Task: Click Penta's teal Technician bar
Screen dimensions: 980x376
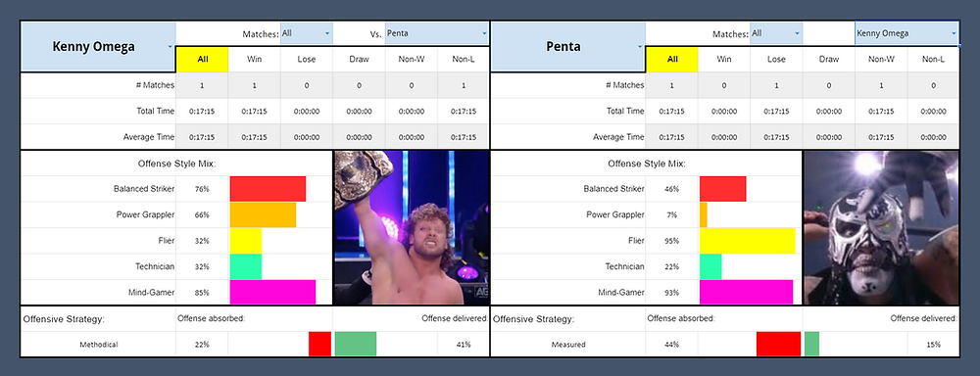Action: 710,266
